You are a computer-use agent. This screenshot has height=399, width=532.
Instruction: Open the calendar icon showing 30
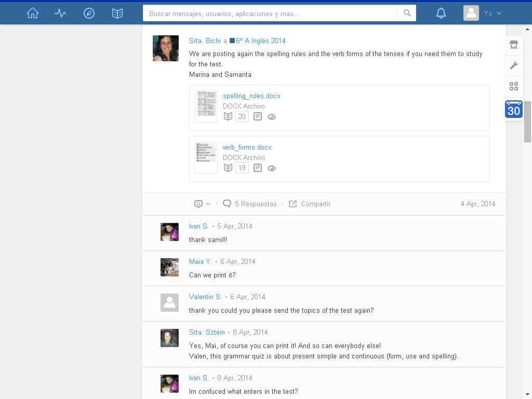(x=513, y=109)
